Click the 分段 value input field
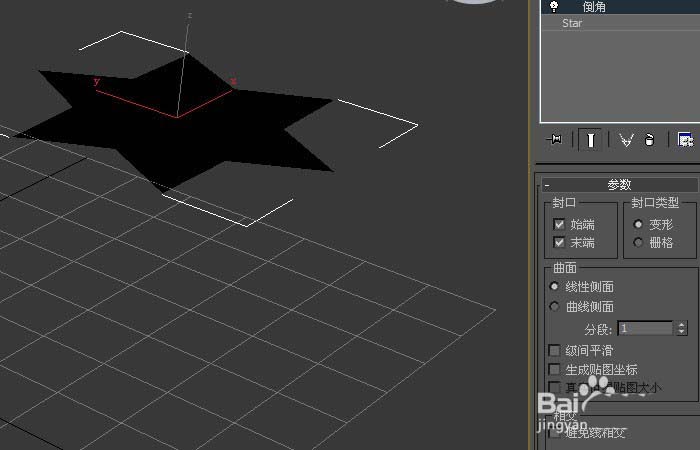The height and width of the screenshot is (450, 700). (x=645, y=329)
